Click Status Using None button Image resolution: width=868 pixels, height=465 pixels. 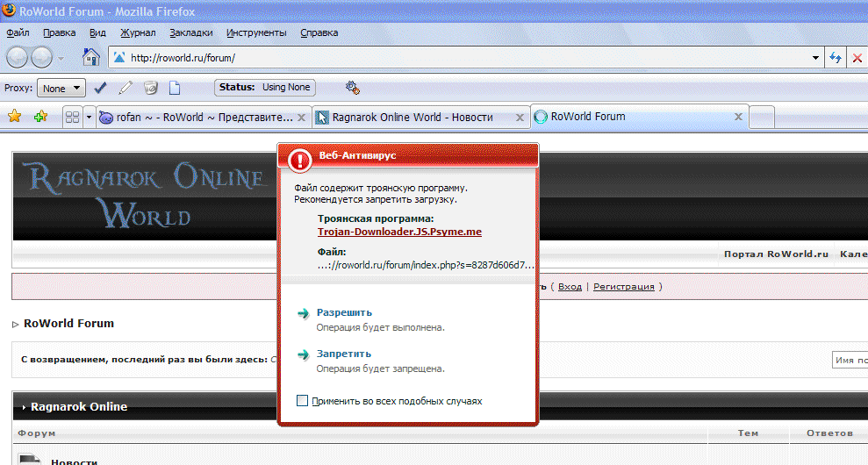click(x=264, y=88)
